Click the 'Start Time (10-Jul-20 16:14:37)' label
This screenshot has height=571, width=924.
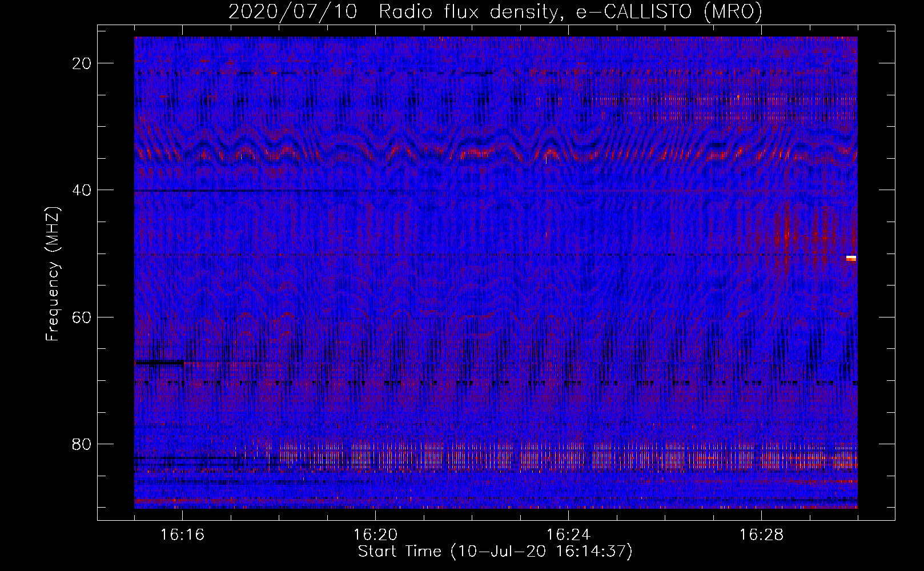pos(495,552)
